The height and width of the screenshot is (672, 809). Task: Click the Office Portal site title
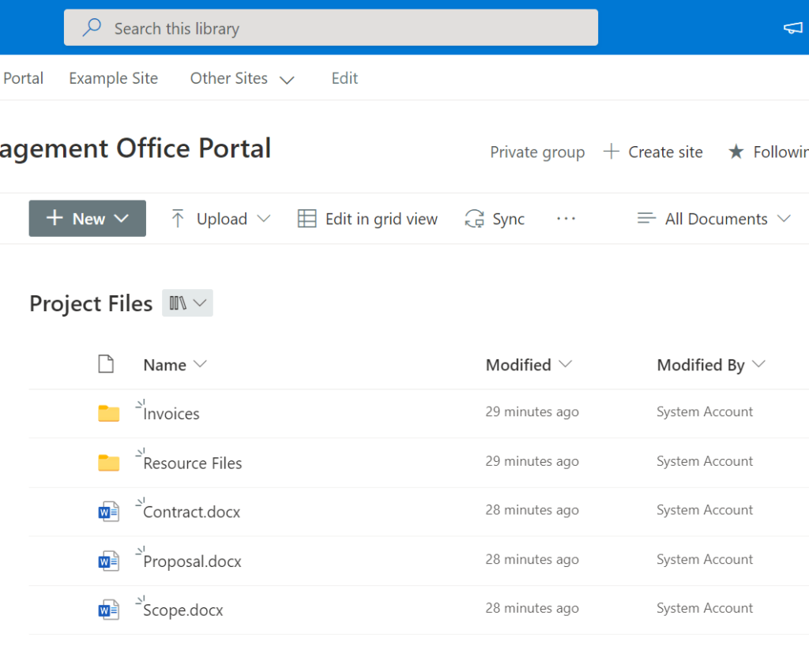pyautogui.click(x=135, y=148)
